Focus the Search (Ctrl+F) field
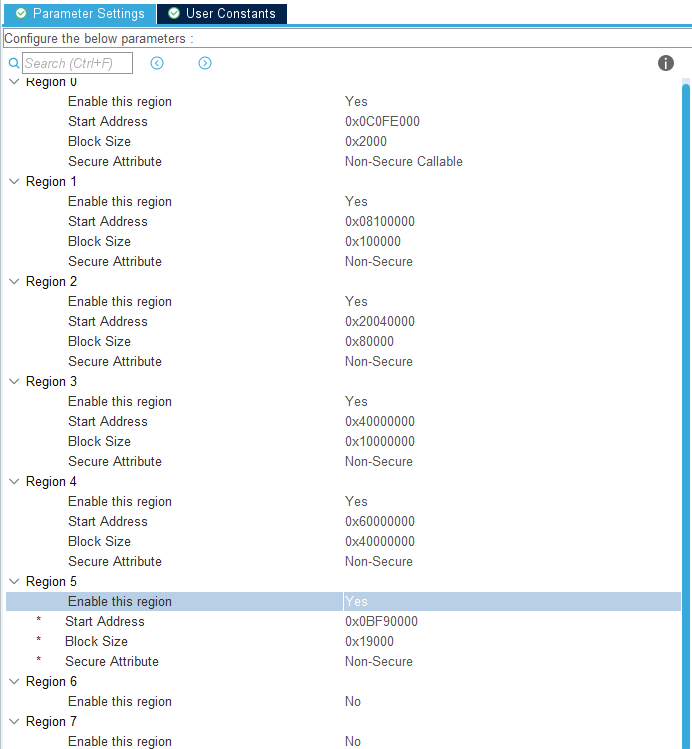Screen dimensions: 692x749 tap(77, 63)
